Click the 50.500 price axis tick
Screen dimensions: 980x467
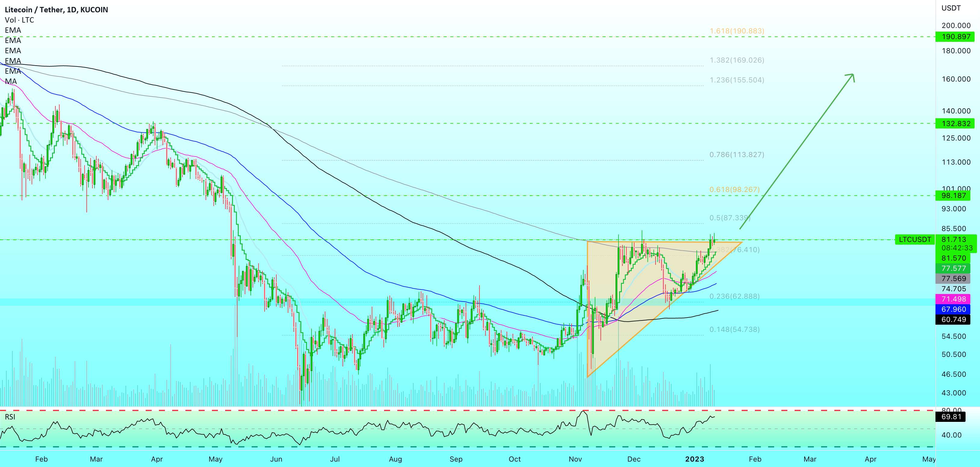pyautogui.click(x=954, y=354)
